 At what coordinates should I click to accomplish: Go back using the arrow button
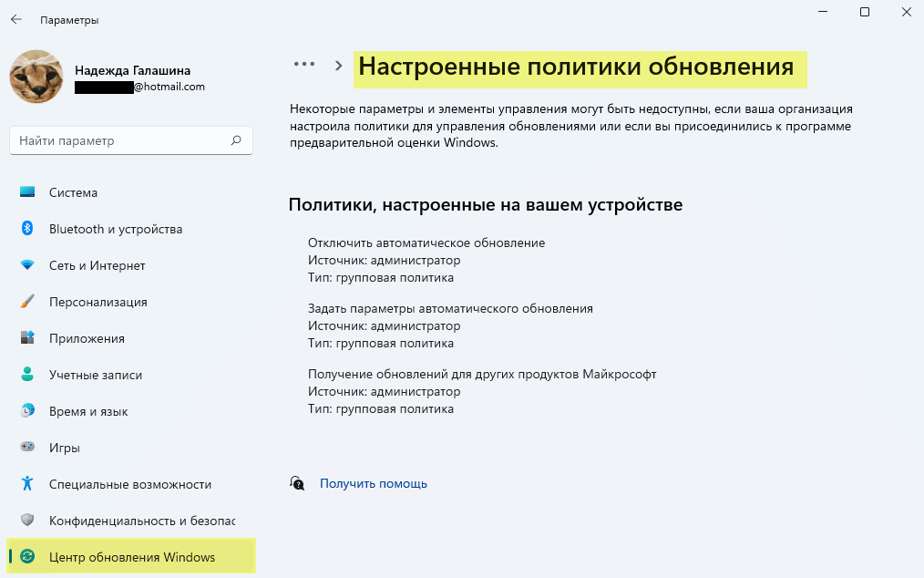coord(16,19)
